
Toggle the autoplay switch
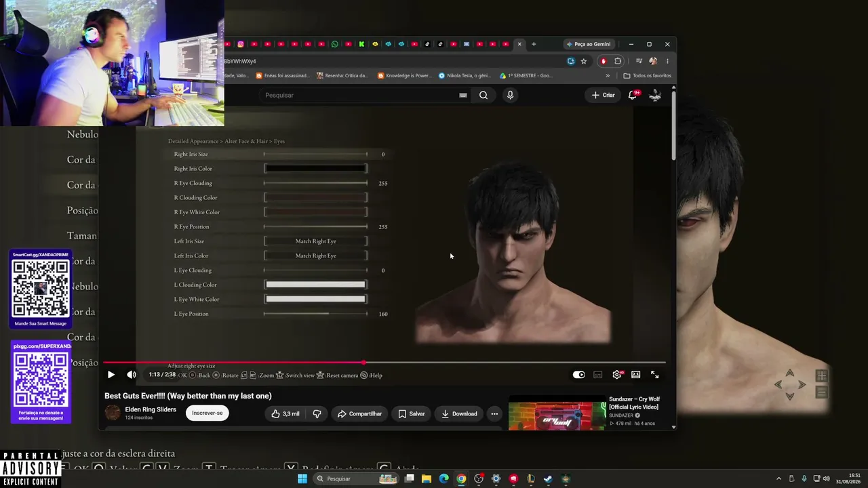(578, 375)
